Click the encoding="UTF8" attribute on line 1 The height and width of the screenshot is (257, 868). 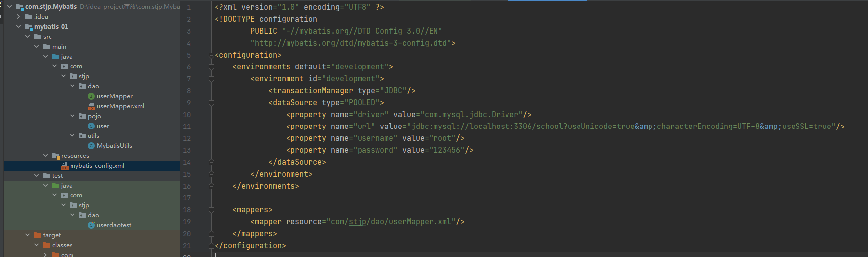coord(337,7)
